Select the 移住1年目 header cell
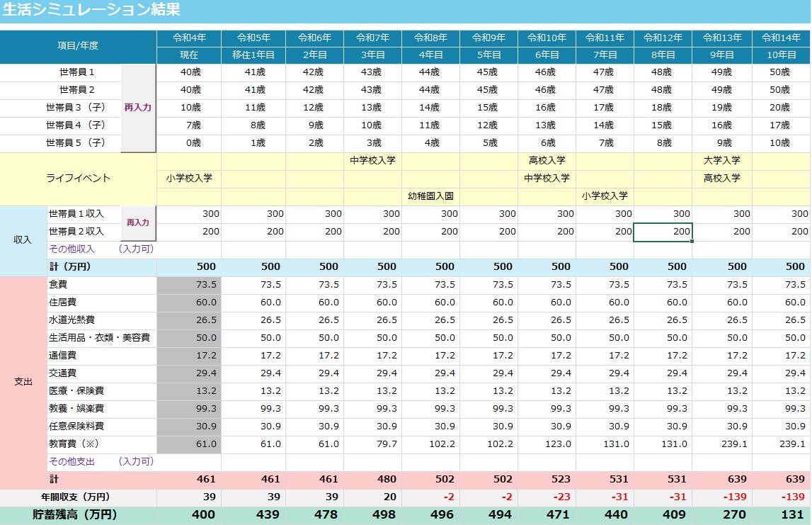 (253, 55)
